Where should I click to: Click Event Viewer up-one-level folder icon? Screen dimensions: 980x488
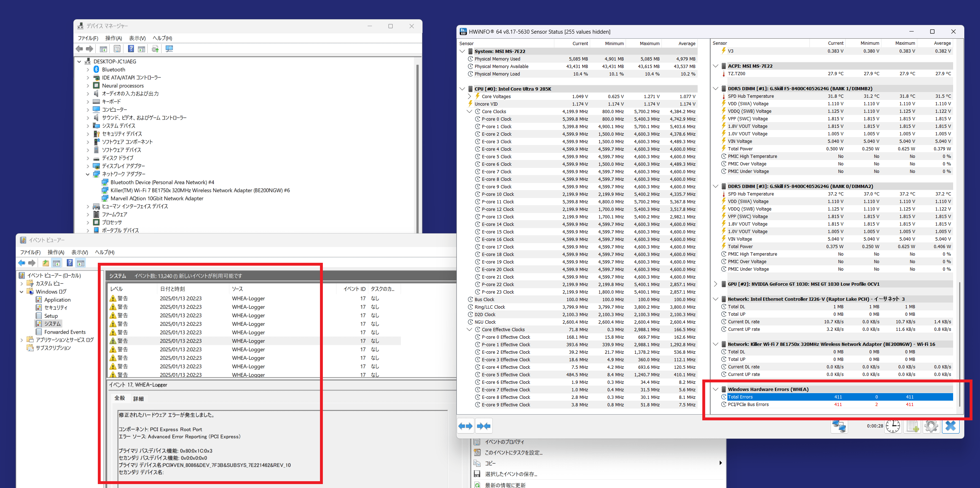pos(46,263)
